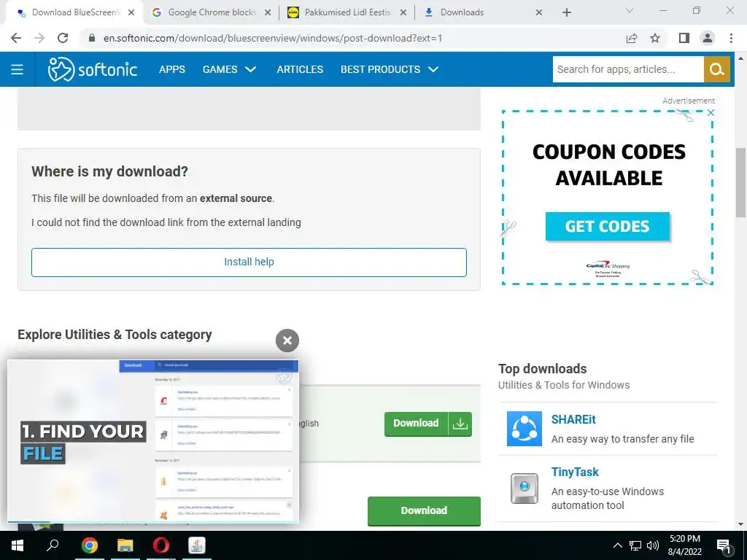Click the browser forward arrow

coord(39,38)
